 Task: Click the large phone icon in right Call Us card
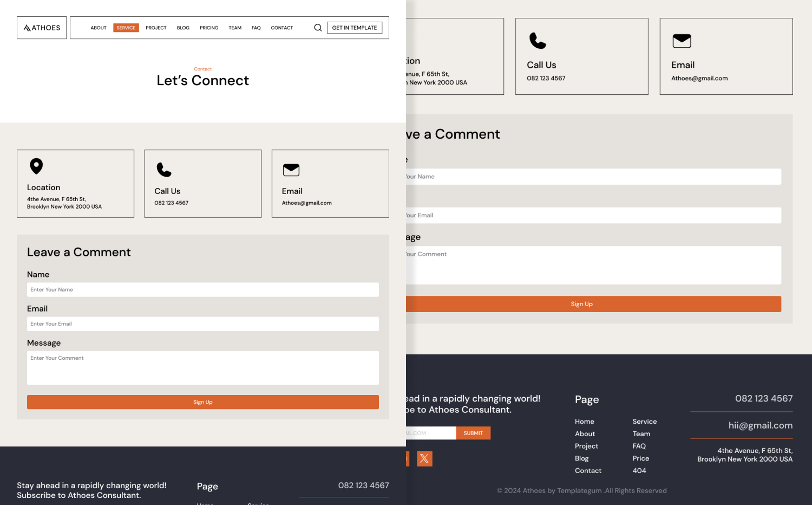tap(538, 41)
